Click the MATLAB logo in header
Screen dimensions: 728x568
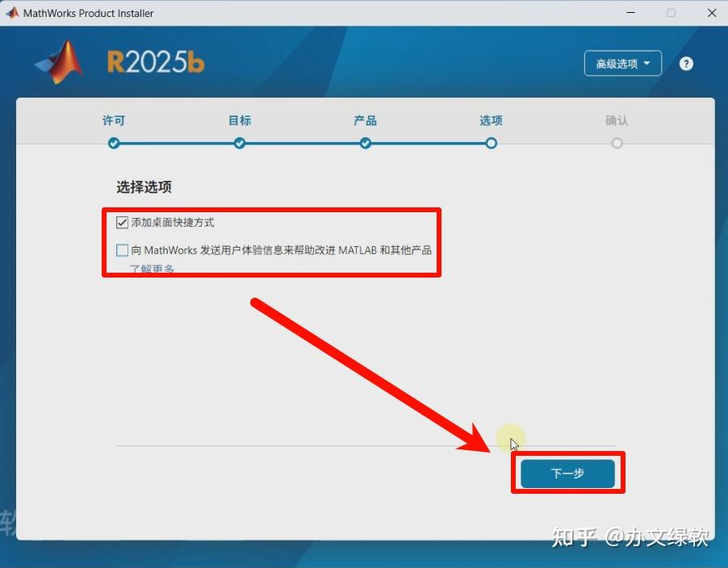pos(60,62)
